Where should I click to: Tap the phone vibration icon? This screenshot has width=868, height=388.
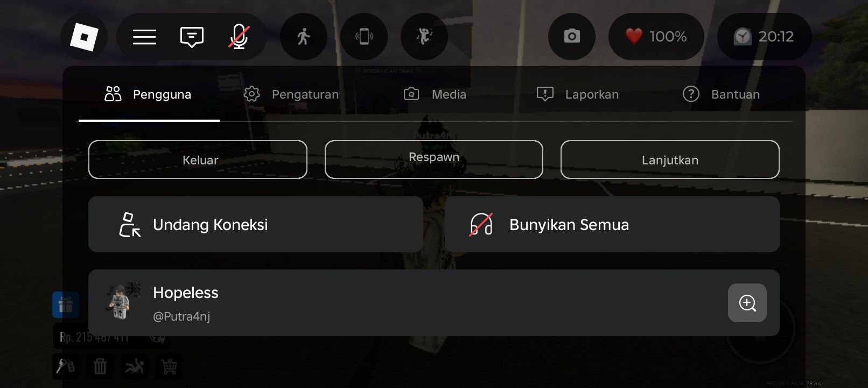coord(364,37)
